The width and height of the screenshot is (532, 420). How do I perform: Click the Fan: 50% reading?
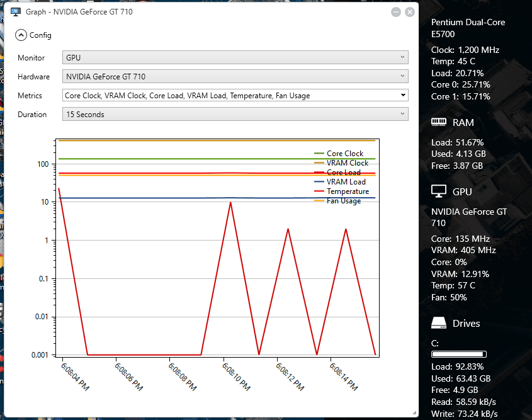[449, 297]
